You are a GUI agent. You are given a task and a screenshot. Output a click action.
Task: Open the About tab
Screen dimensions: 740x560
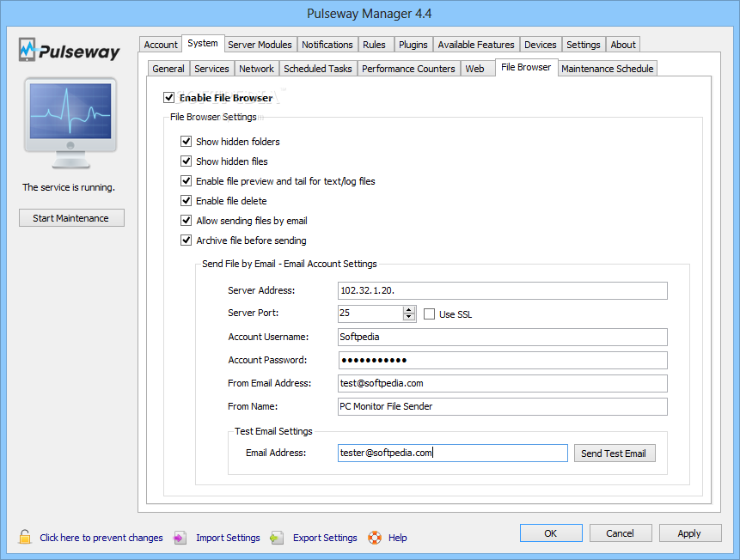(x=623, y=45)
